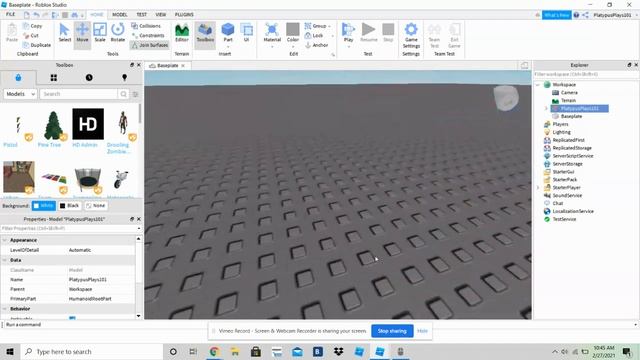640x360 pixels.
Task: Open the Terrain Editor
Action: coord(182,33)
